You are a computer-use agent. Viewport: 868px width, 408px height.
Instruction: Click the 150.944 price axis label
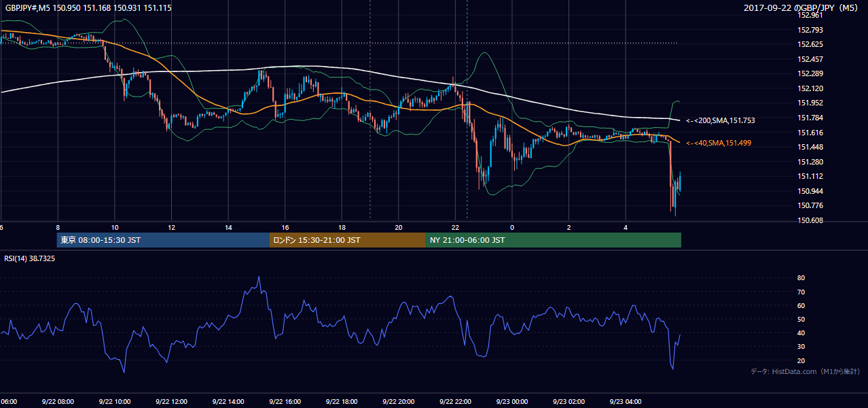tap(810, 191)
